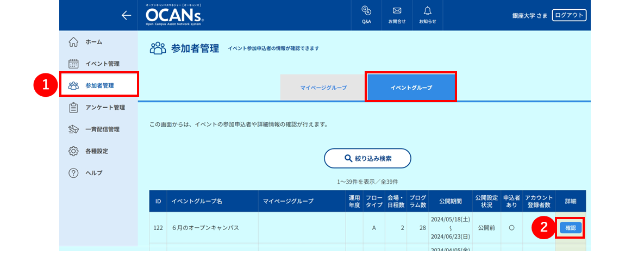The image size is (644, 280).
Task: Click the back arrow icon in header
Action: (x=126, y=16)
